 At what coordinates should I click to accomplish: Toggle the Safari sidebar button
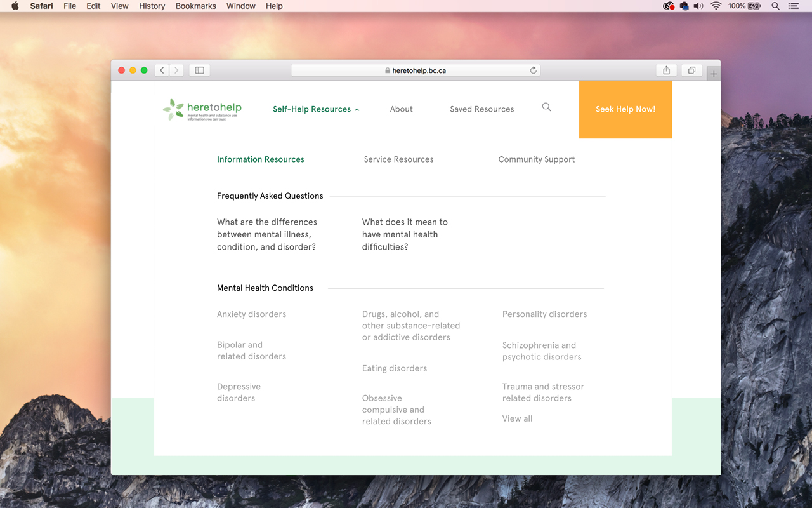199,70
